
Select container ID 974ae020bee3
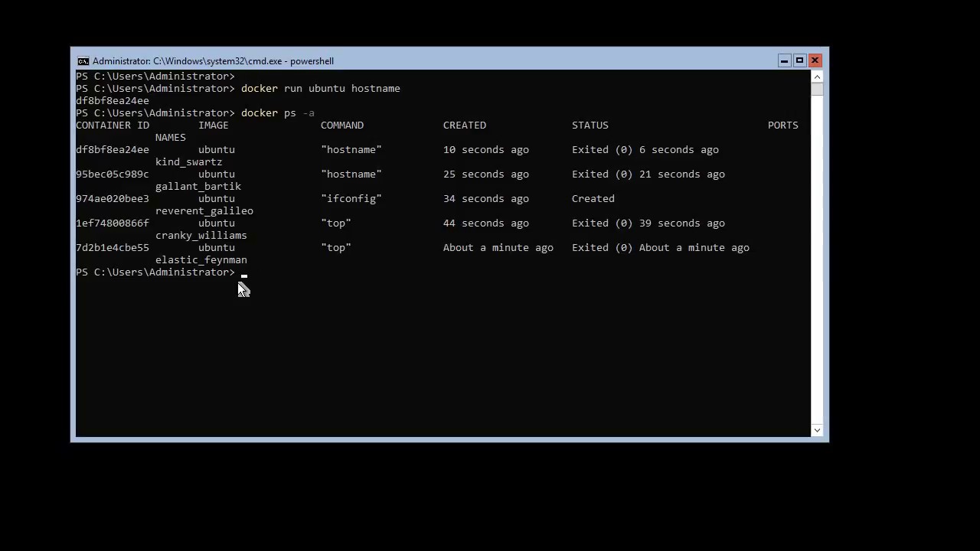point(113,199)
